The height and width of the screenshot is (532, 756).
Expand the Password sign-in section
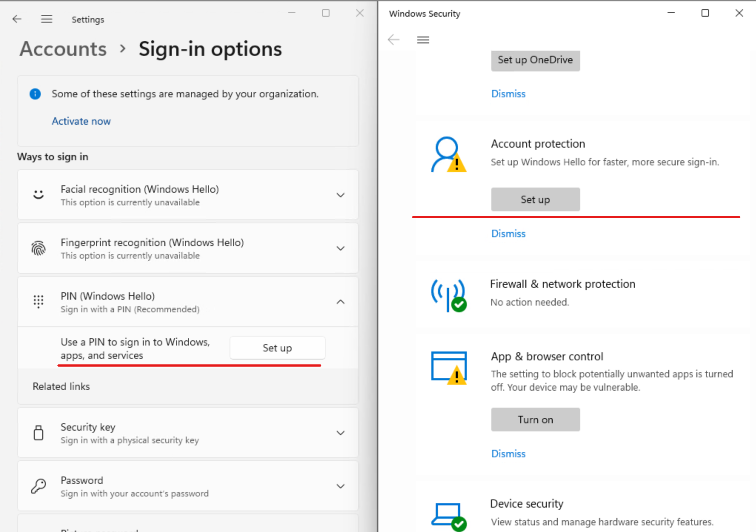point(340,486)
